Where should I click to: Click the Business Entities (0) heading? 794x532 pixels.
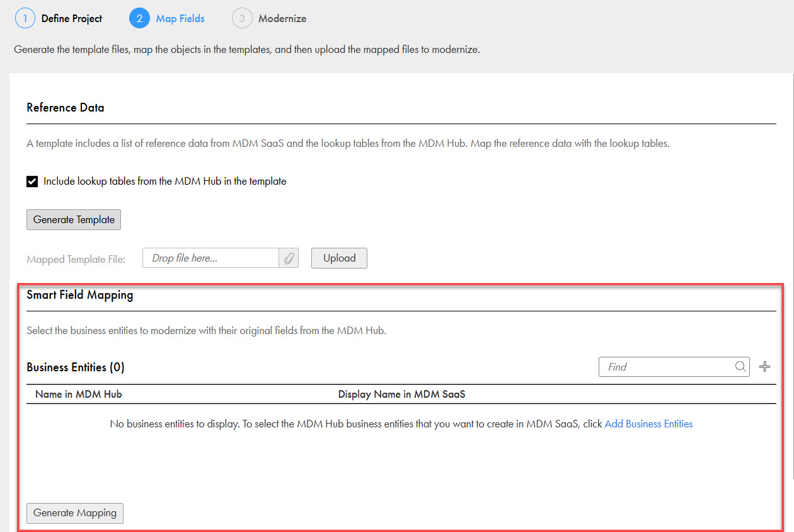coord(76,367)
